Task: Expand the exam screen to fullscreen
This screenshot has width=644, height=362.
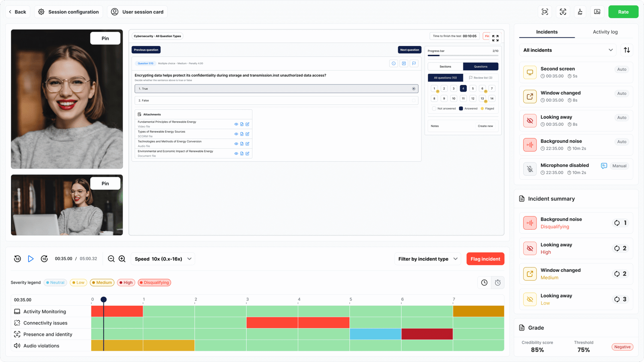Action: (x=495, y=38)
